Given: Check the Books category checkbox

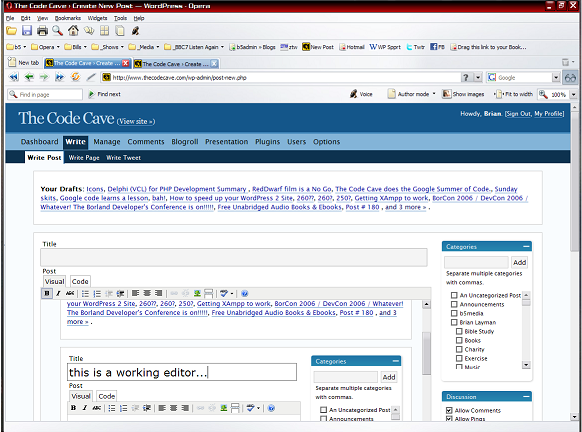Looking at the screenshot, I should [459, 340].
